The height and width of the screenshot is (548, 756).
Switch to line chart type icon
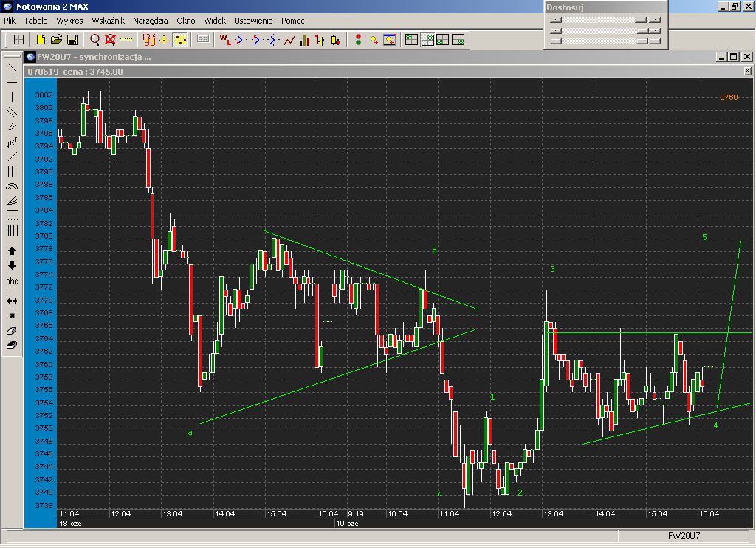pyautogui.click(x=289, y=40)
